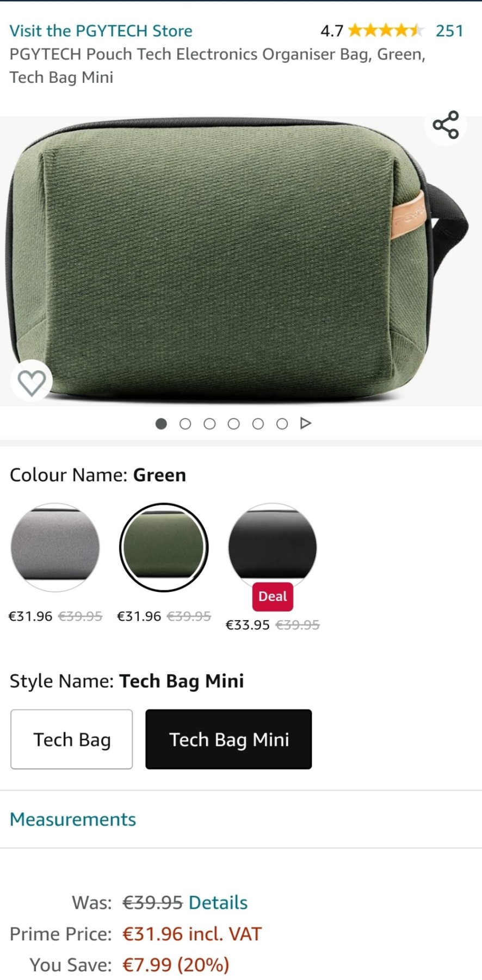Screen dimensions: 482x980
Task: Open the Was price Details link
Action: pos(218,903)
